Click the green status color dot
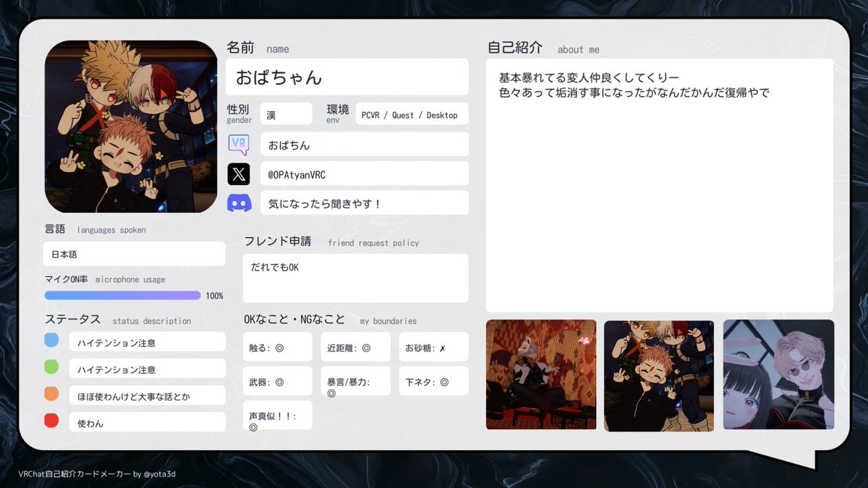This screenshot has height=488, width=868. [x=51, y=367]
